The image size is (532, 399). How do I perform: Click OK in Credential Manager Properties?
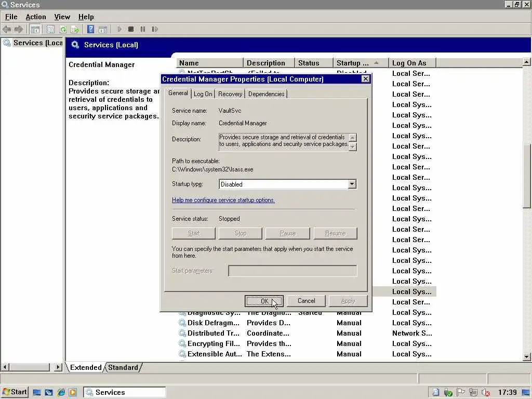[264, 301]
